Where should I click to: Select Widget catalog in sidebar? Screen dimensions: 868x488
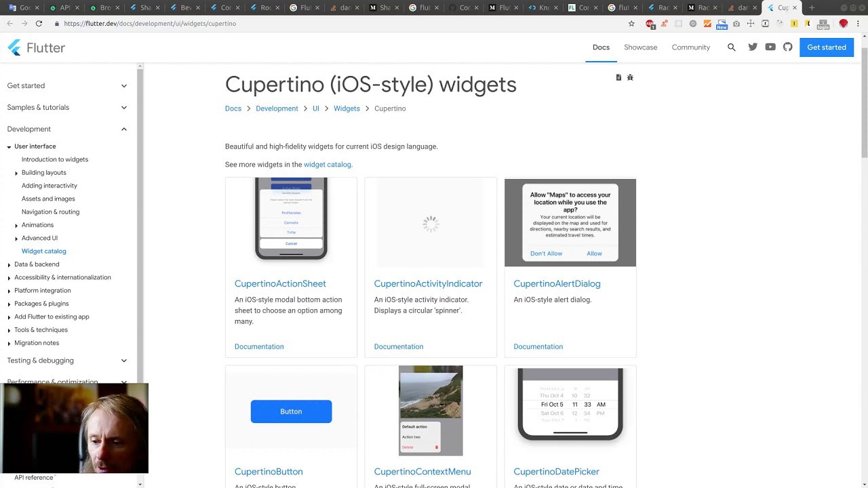(44, 251)
